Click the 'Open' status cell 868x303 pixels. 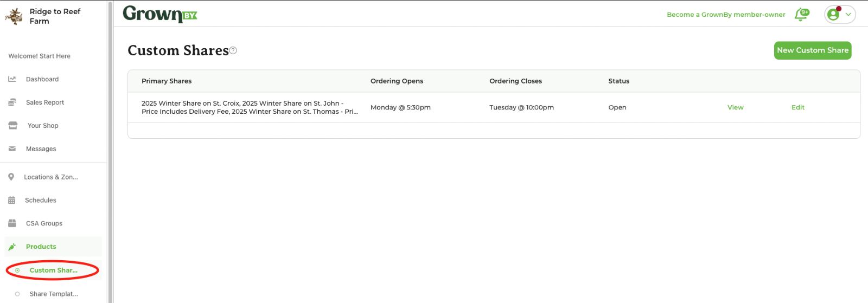[x=617, y=107]
